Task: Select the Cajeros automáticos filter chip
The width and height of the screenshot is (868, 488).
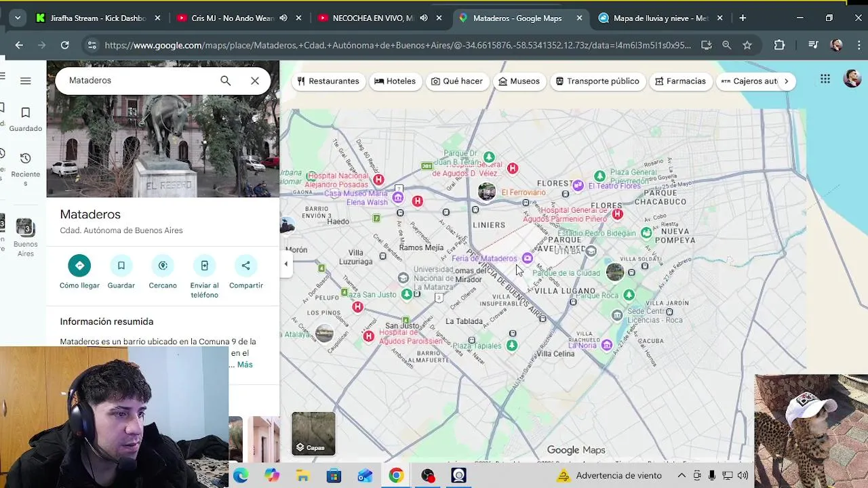Action: [748, 81]
